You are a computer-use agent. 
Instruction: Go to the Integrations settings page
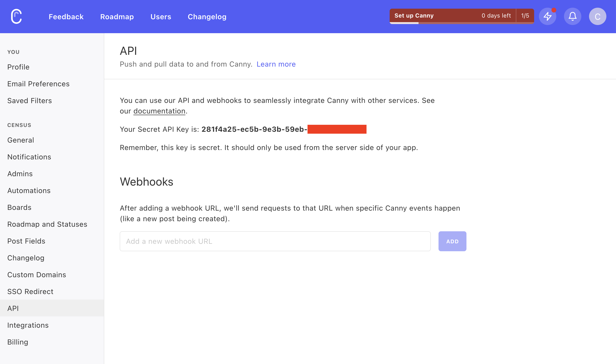click(x=28, y=325)
